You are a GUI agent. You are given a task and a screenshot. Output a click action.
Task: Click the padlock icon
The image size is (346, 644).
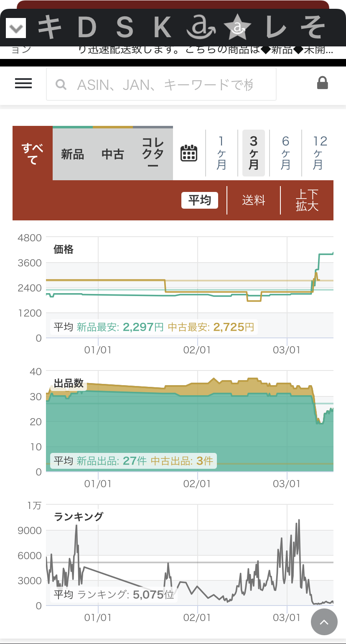point(322,83)
